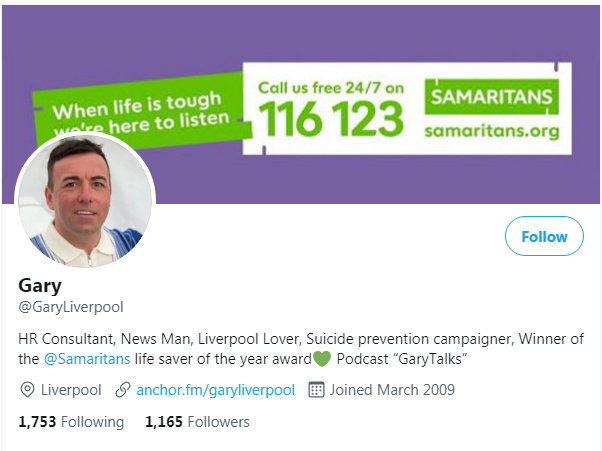Click the location pin icon

(27, 390)
